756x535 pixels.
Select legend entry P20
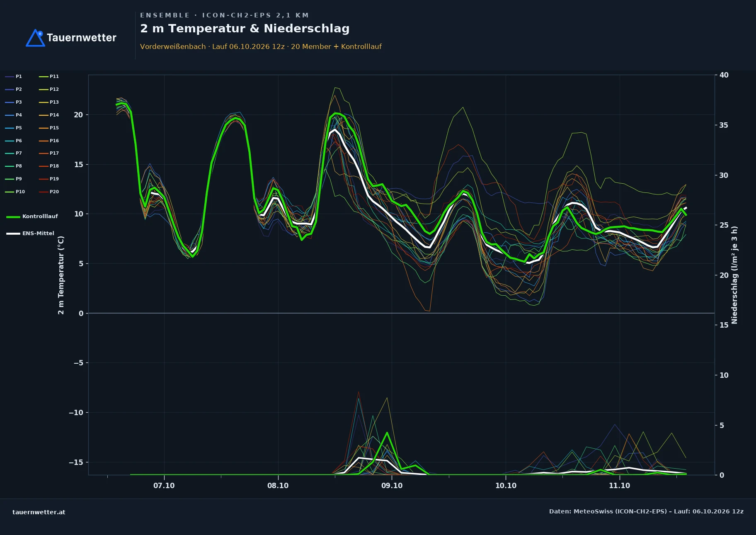coord(49,192)
